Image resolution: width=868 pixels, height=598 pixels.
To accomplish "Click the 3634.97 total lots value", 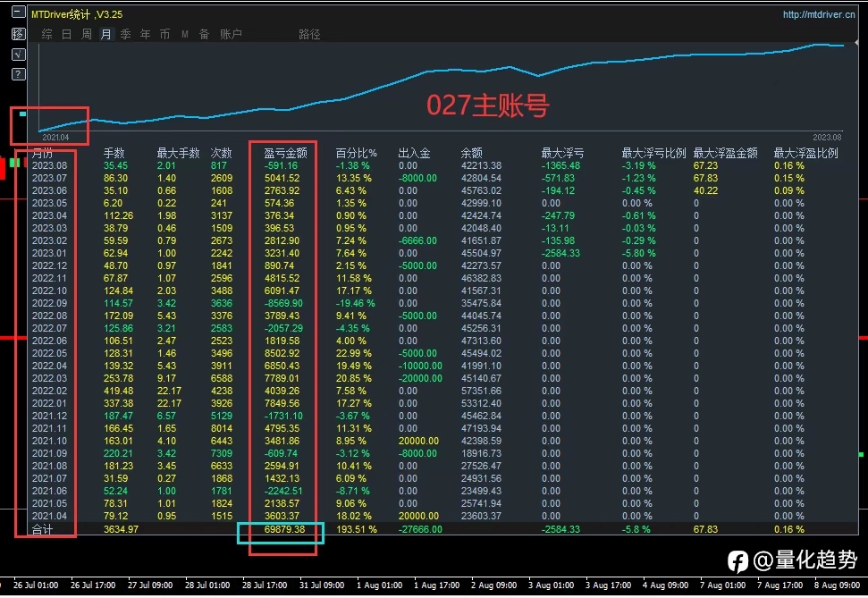I will [122, 529].
